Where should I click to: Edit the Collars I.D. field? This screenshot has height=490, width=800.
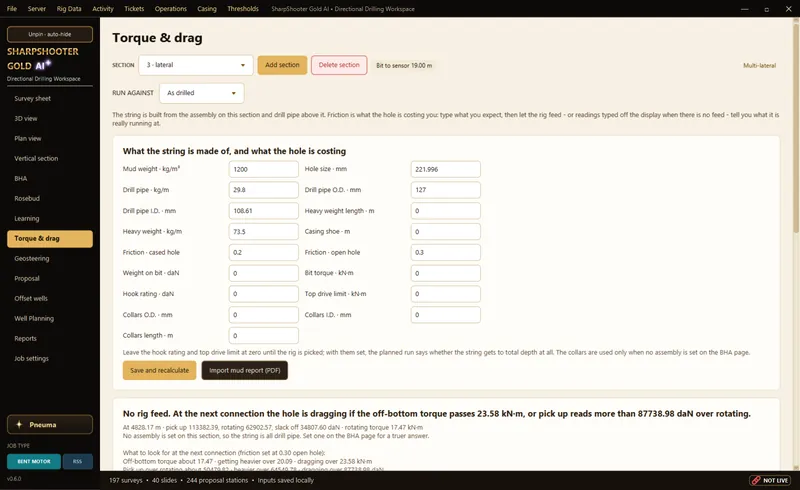[x=445, y=315]
